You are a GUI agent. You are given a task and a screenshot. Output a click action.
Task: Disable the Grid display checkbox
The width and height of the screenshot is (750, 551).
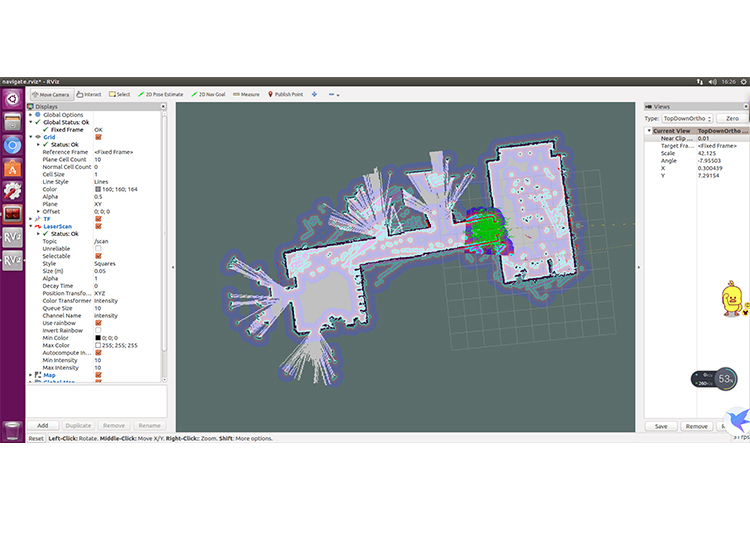tap(98, 137)
